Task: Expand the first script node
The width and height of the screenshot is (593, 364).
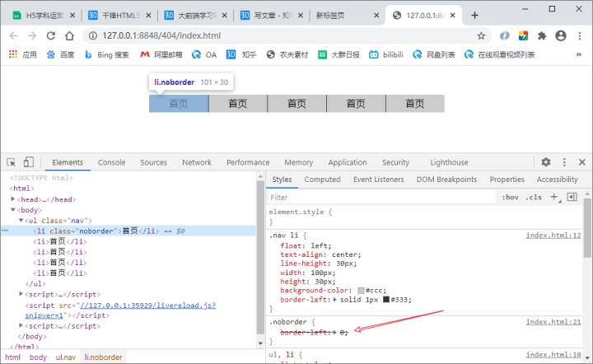Action: pyautogui.click(x=21, y=294)
